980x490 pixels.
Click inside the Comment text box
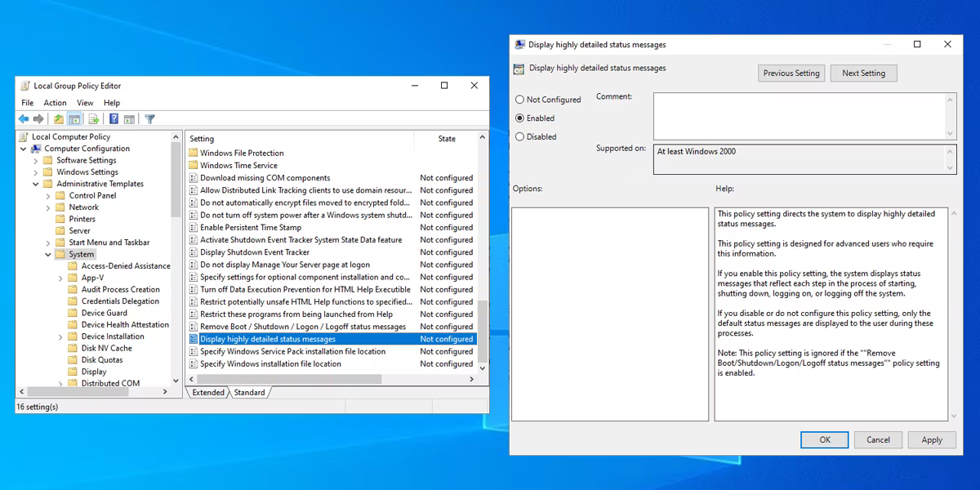coord(800,114)
